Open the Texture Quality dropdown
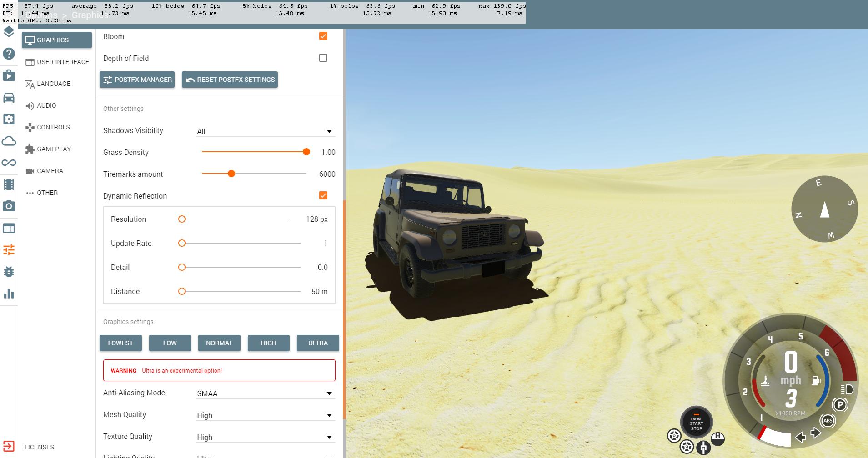Image resolution: width=868 pixels, height=458 pixels. (266, 437)
